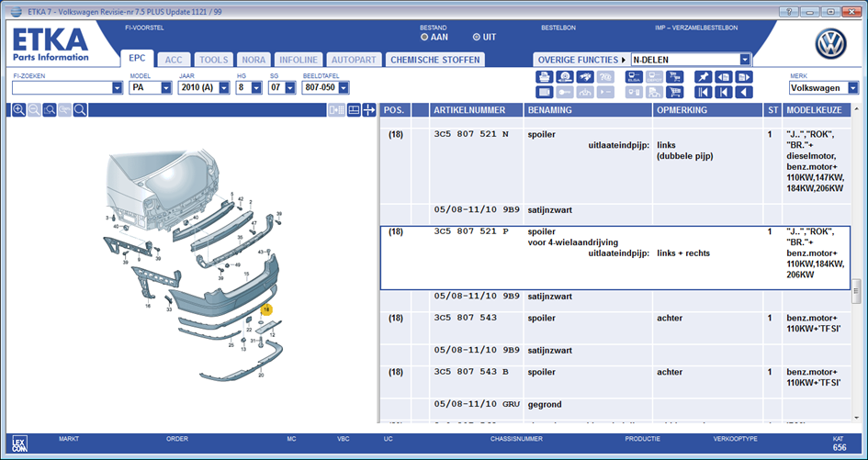Open the JAAR dropdown showing 2010 (A)
Image resolution: width=868 pixels, height=460 pixels.
224,87
